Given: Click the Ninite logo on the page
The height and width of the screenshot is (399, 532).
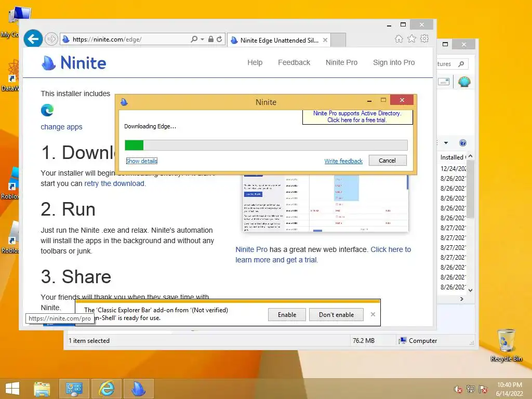Looking at the screenshot, I should [x=74, y=63].
